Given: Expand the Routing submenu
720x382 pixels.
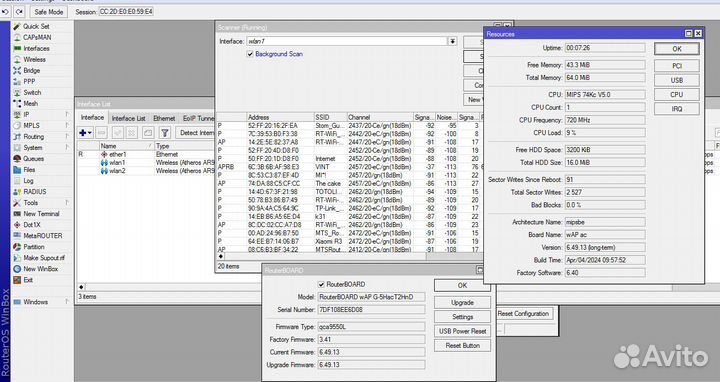Looking at the screenshot, I should [x=67, y=137].
